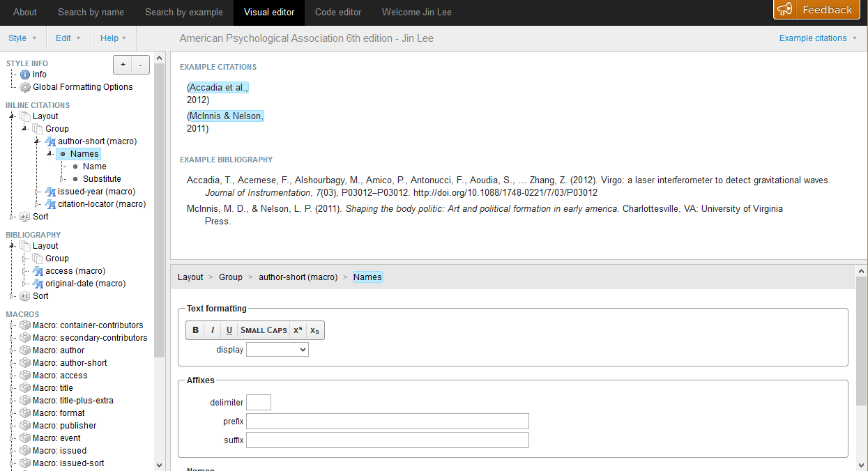Open the Help menu
The width and height of the screenshot is (868, 471).
pos(114,38)
